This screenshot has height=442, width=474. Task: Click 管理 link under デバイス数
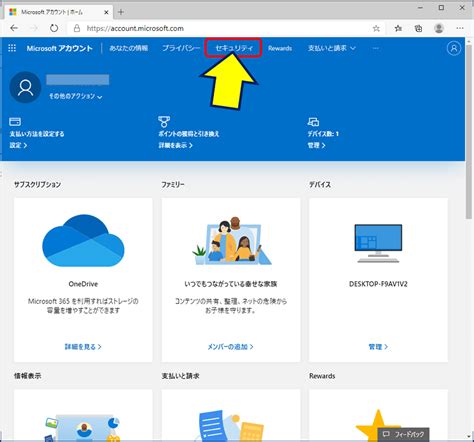click(x=316, y=145)
